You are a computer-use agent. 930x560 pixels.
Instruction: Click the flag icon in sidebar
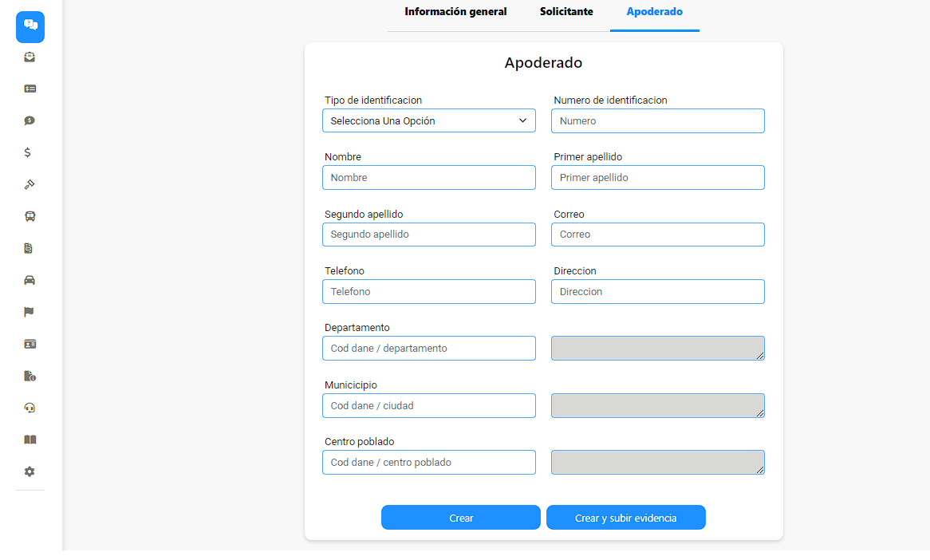(x=29, y=312)
